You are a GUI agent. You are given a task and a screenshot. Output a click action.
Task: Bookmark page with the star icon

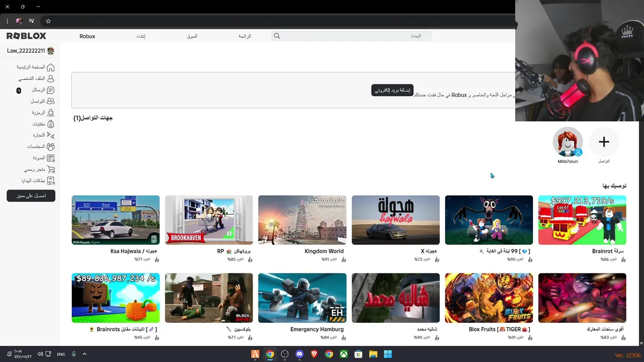click(48, 21)
